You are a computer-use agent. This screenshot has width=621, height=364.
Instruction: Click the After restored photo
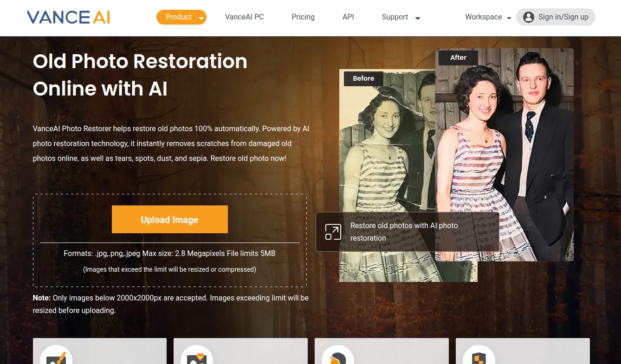click(x=504, y=154)
